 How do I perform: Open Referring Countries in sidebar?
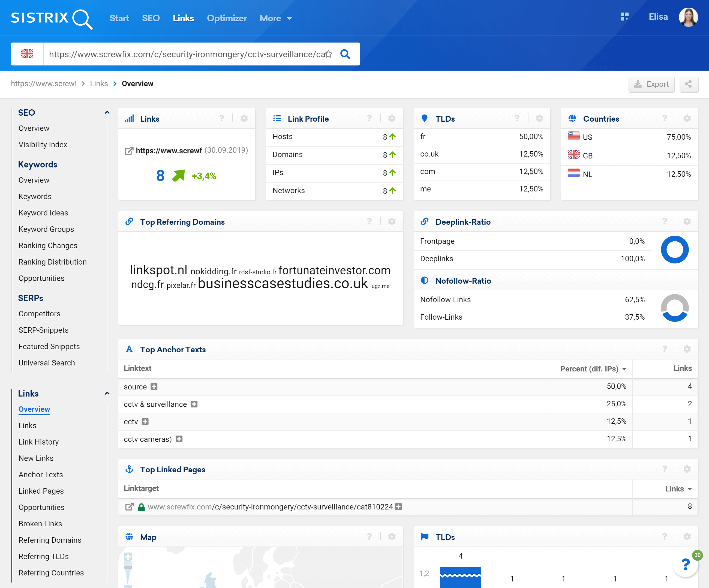pyautogui.click(x=51, y=573)
